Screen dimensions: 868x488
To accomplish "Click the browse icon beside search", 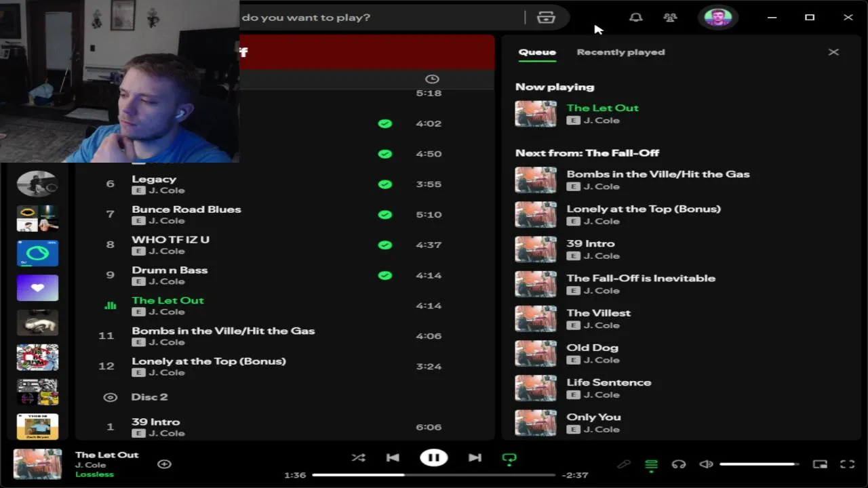I will 546,18.
